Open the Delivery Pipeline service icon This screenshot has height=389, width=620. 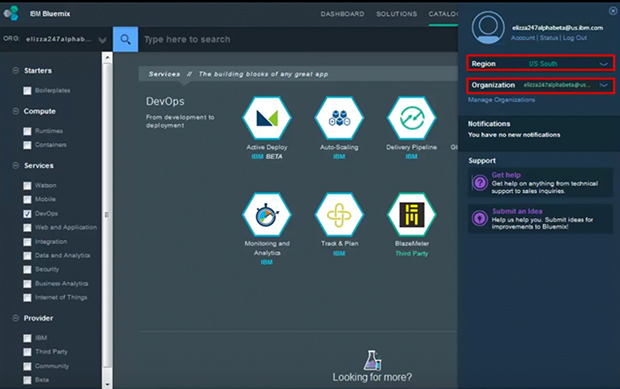coord(412,118)
